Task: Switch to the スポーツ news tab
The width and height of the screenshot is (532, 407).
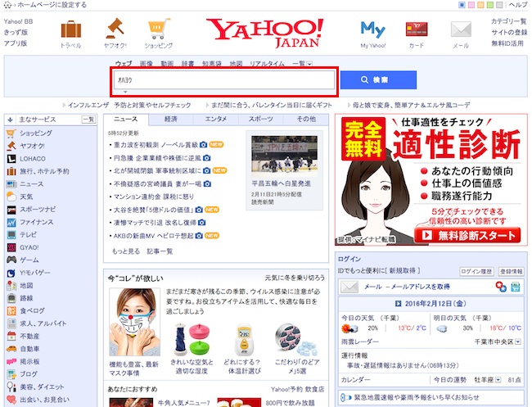Action: pos(260,119)
